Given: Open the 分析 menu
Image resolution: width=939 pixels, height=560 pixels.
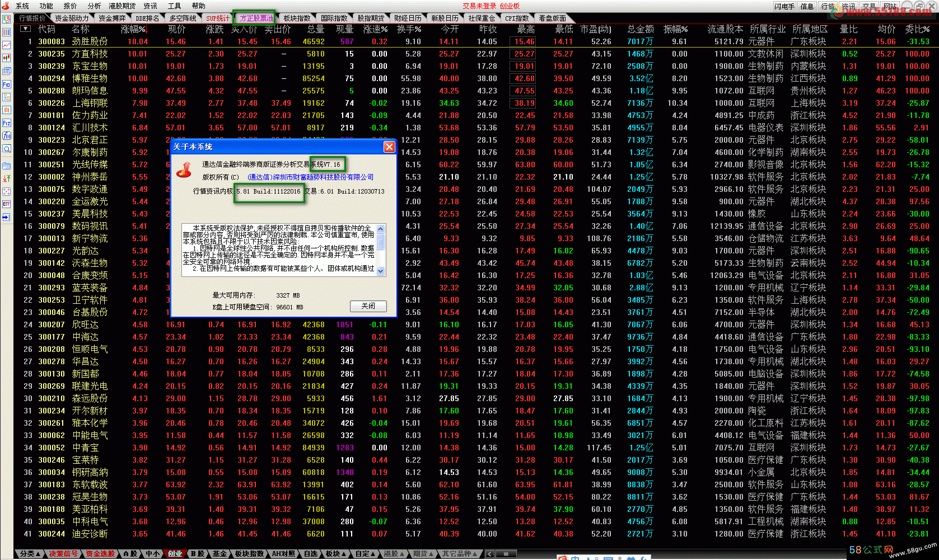Looking at the screenshot, I should point(94,6).
